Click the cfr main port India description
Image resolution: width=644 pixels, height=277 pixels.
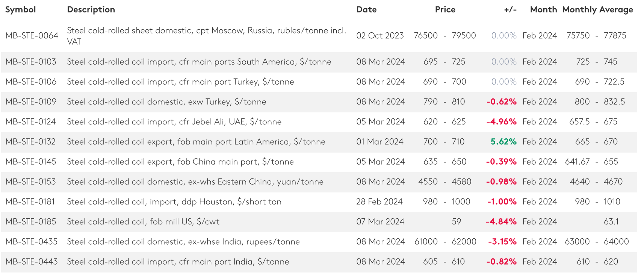coord(178,262)
